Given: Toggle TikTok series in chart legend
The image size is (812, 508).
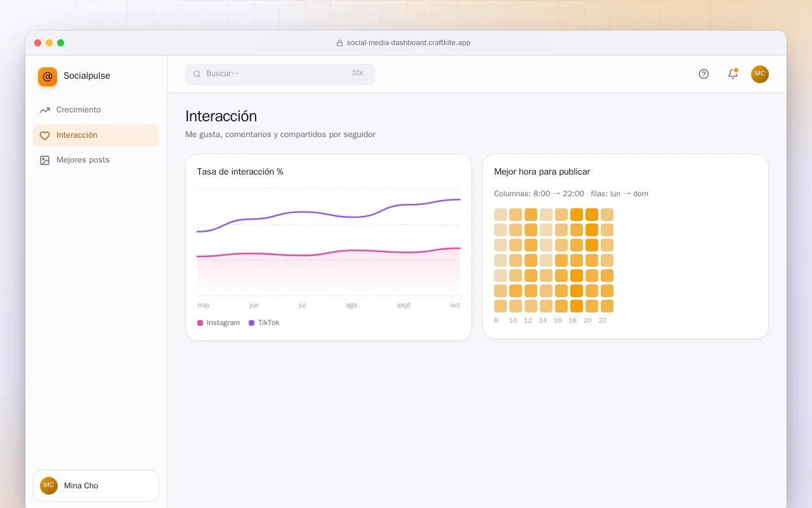Looking at the screenshot, I should click(264, 323).
